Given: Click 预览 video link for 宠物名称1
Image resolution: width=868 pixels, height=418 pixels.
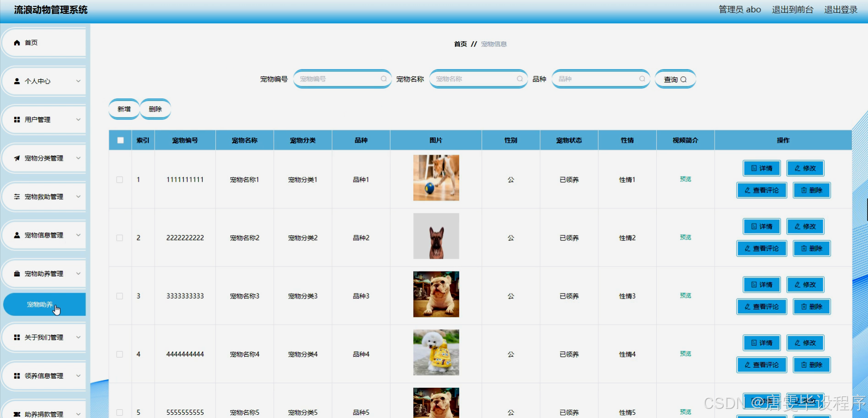Looking at the screenshot, I should coord(686,179).
